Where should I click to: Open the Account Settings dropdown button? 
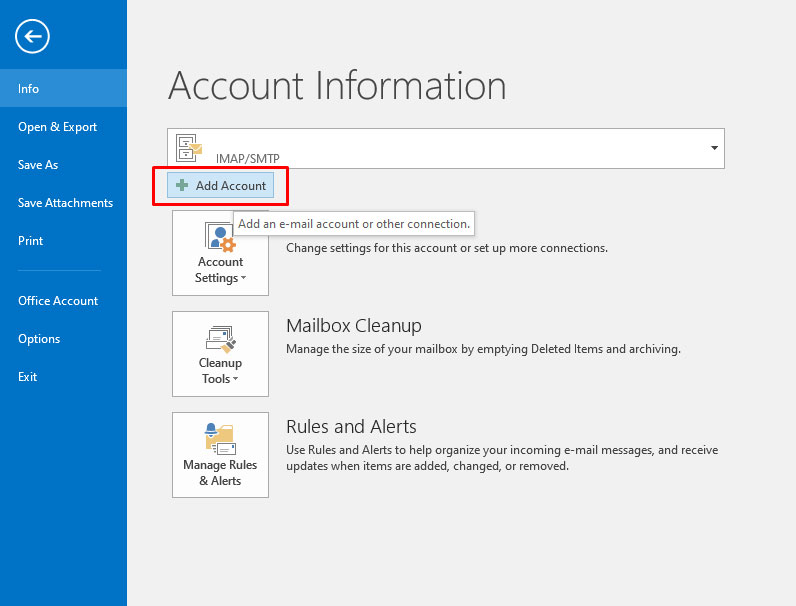220,253
